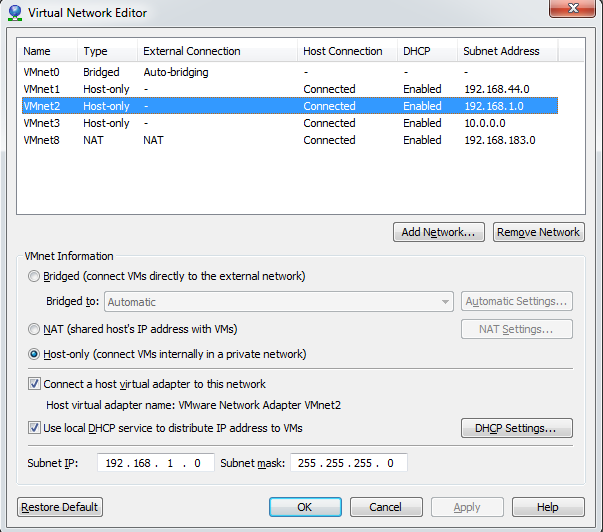Click the Subnet mask input field
The width and height of the screenshot is (603, 532).
point(349,463)
